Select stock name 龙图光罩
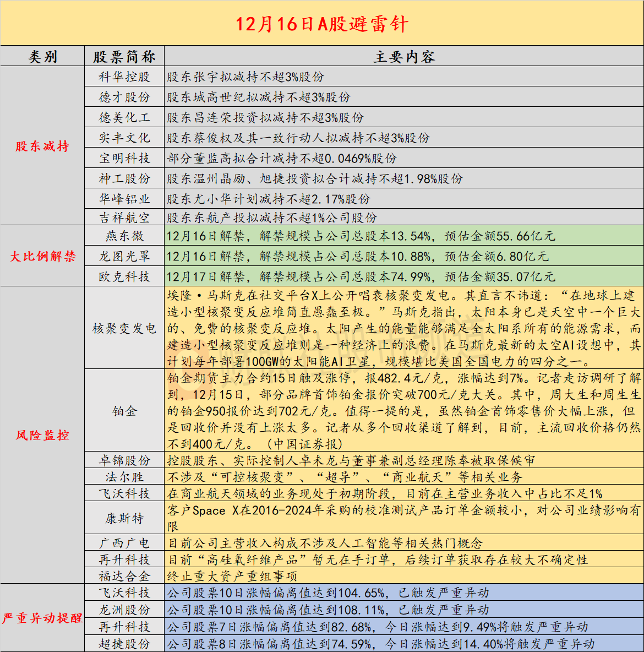 click(x=124, y=256)
